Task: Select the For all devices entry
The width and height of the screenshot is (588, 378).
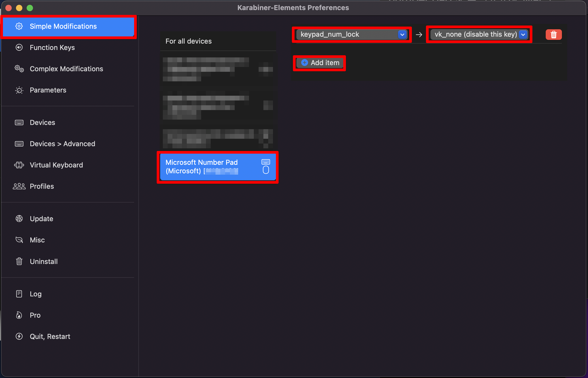Action: 218,41
